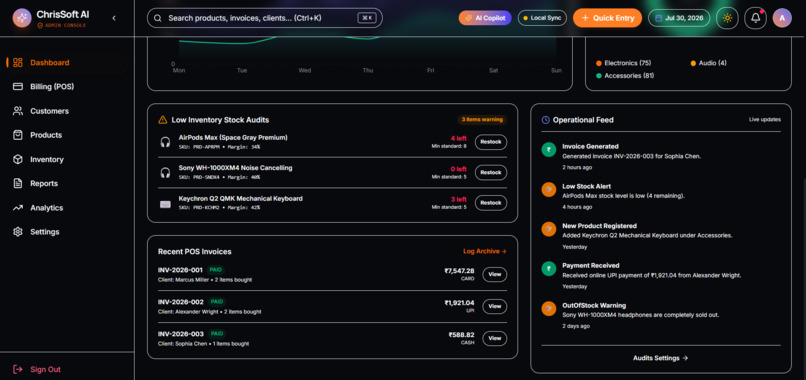Click the Live updates label
The height and width of the screenshot is (380, 806).
[764, 119]
